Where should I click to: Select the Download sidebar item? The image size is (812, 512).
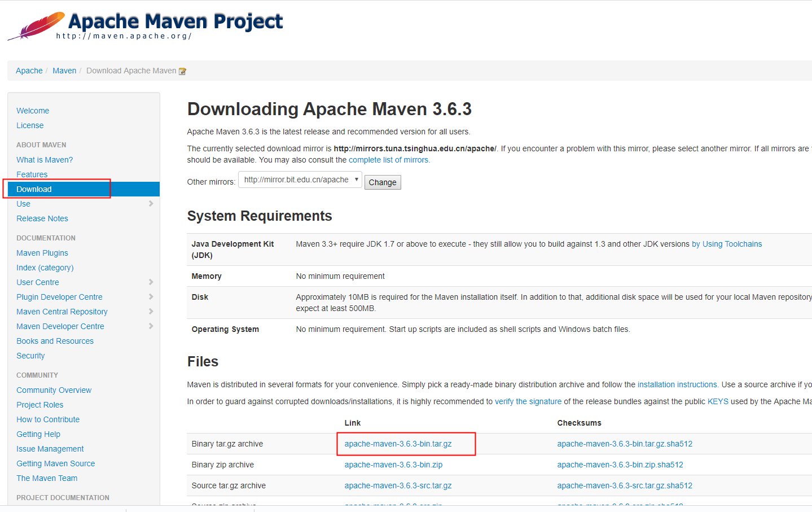(x=84, y=189)
